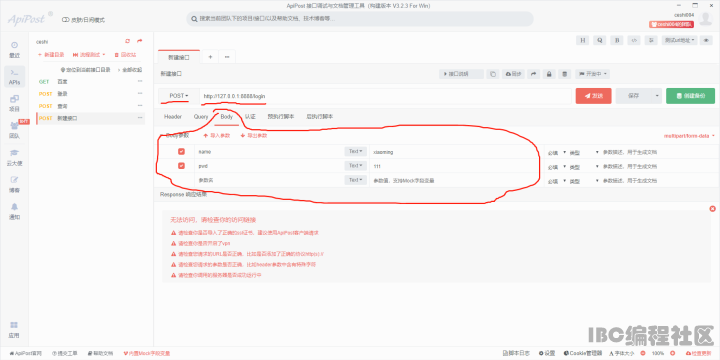Screen dimensions: 720x360
Task: Close the red error message icon
Action: point(712,209)
